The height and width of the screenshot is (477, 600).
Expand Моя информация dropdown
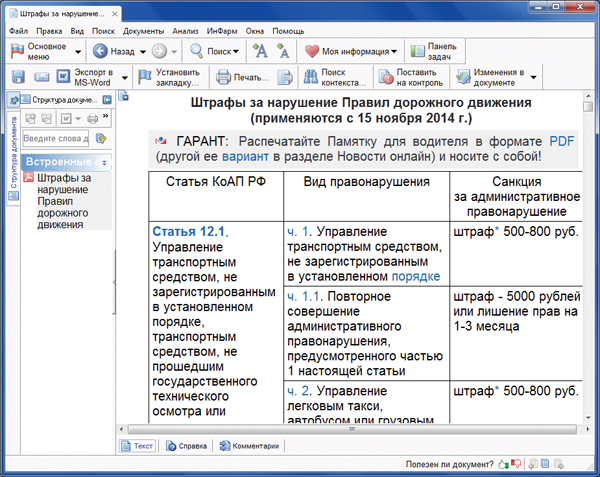(x=395, y=51)
